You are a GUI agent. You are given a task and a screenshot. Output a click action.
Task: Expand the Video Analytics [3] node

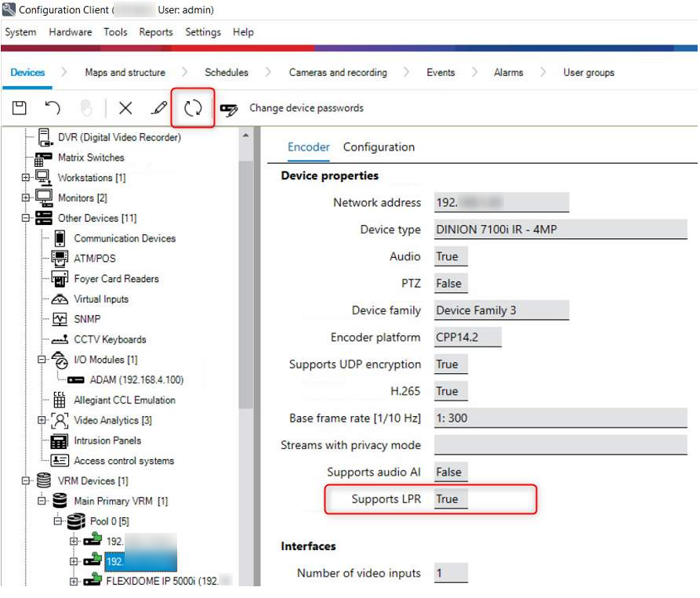coord(42,421)
